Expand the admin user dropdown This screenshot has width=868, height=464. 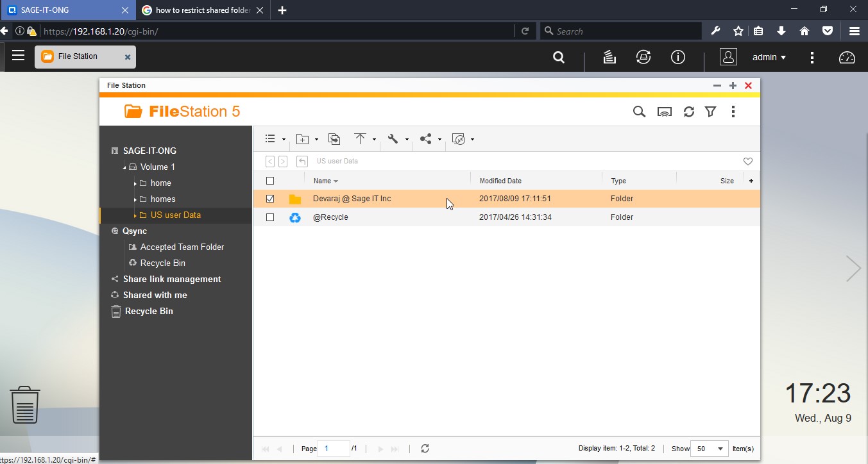(x=769, y=57)
